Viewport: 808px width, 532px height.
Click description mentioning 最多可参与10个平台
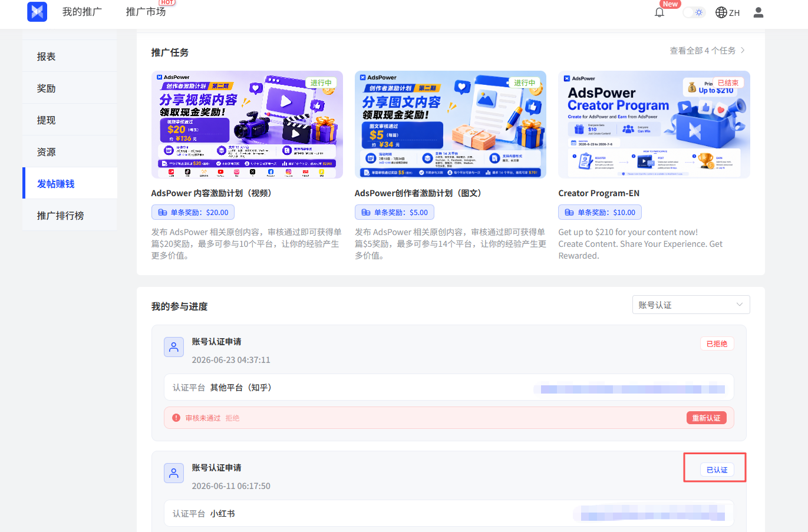tap(246, 244)
